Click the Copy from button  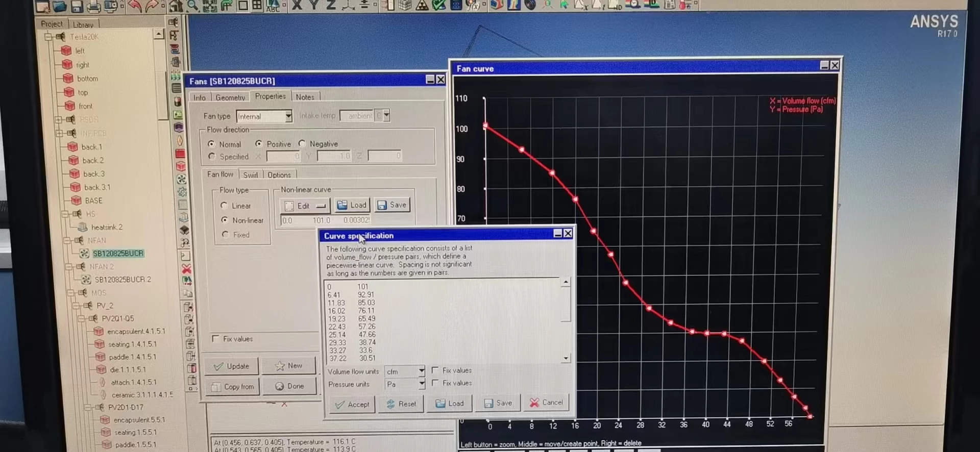[233, 387]
